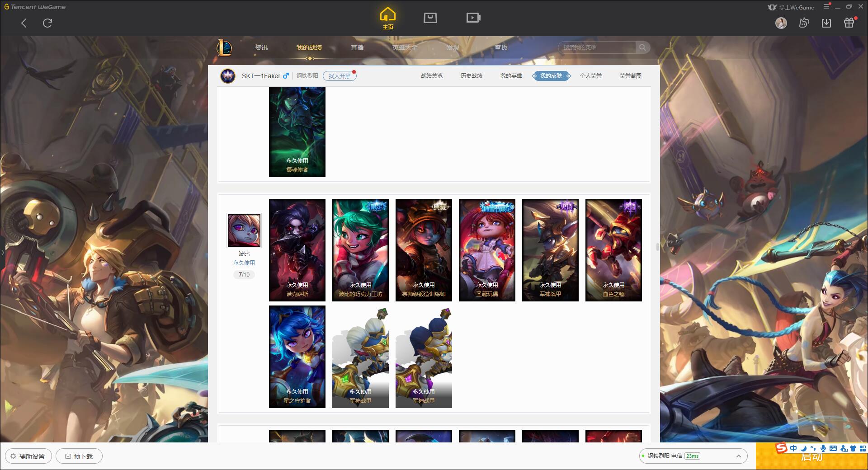
Task: Expand the left edge side panel arrow
Action: 2,252
